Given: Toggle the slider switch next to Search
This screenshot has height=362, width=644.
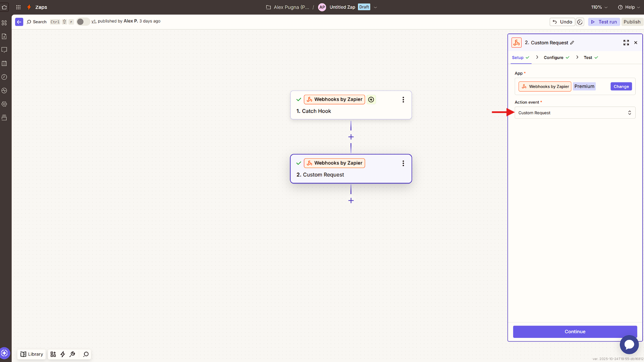Looking at the screenshot, I should (83, 21).
